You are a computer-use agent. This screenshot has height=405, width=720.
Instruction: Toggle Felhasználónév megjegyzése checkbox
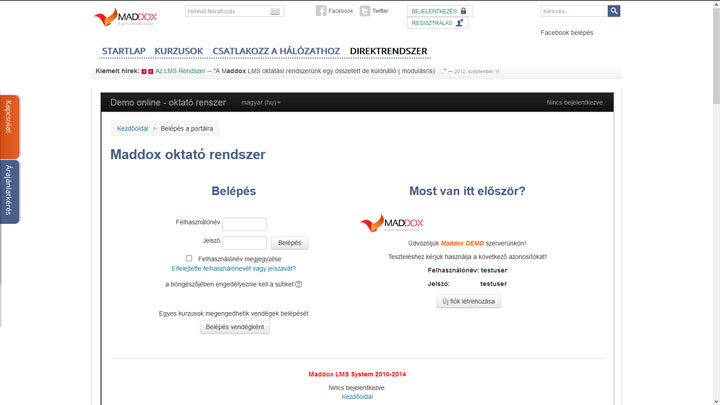(189, 259)
